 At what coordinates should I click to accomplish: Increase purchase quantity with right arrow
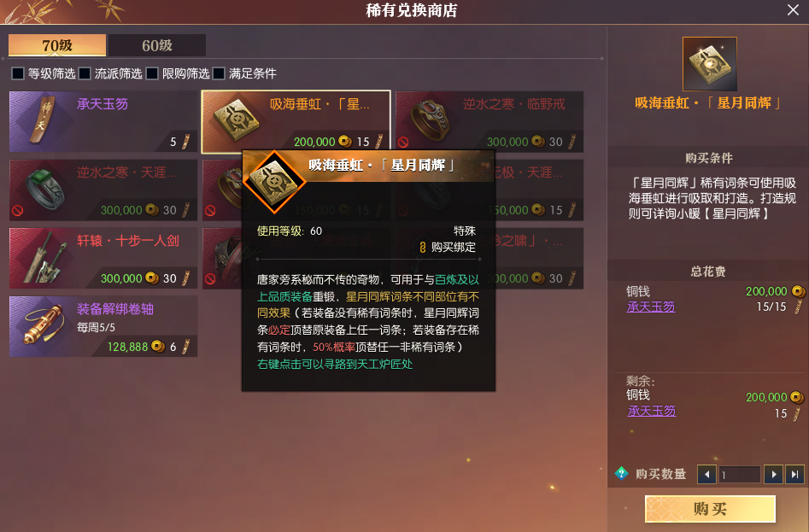(773, 474)
